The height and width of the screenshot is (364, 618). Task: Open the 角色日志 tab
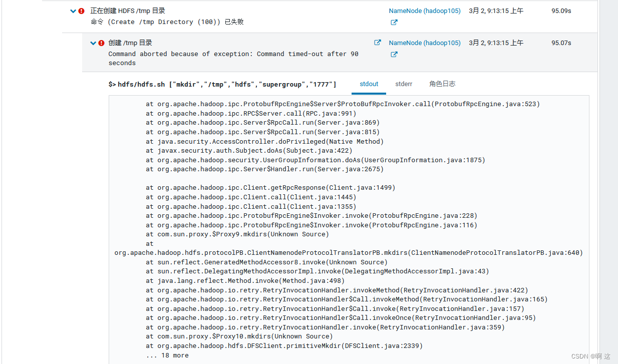click(x=442, y=84)
